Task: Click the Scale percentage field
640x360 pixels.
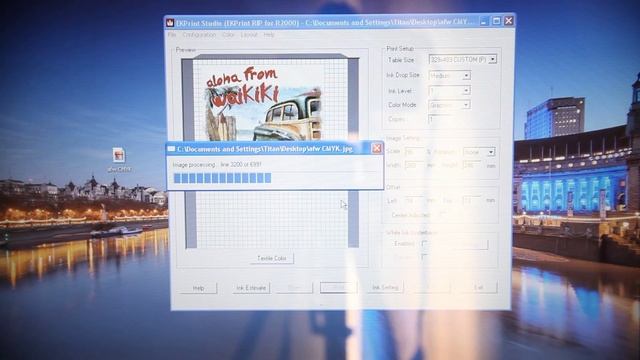Action: pyautogui.click(x=414, y=152)
